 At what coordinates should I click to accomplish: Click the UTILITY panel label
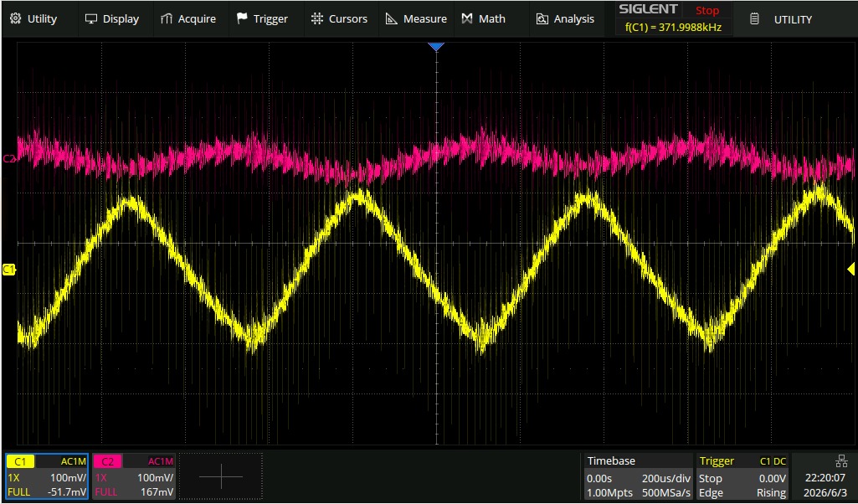click(793, 20)
